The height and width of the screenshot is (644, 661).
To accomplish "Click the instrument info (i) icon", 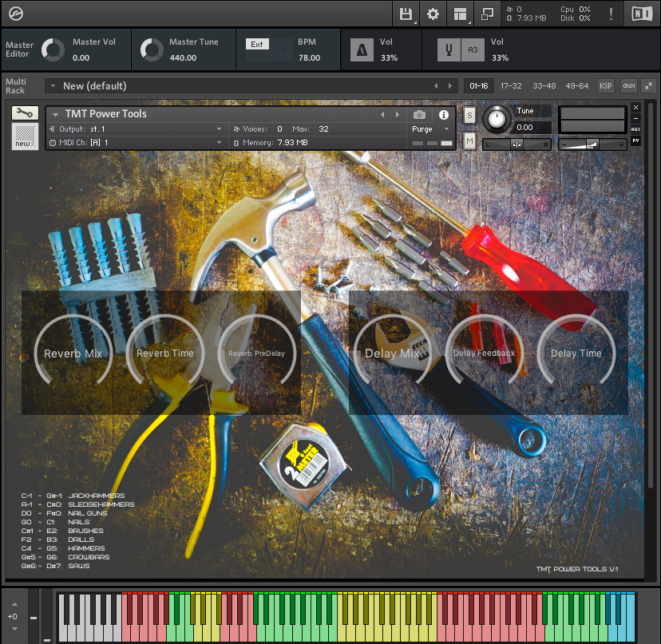I will click(x=444, y=114).
